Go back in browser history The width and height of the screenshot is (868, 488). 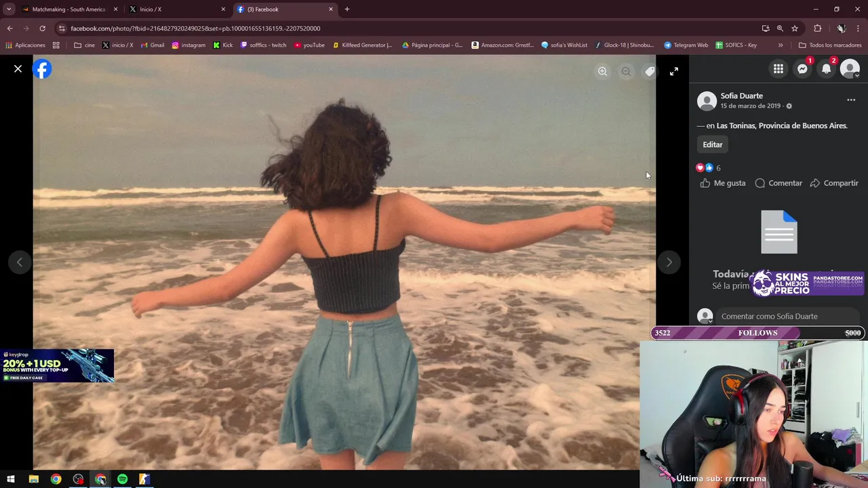pos(9,28)
